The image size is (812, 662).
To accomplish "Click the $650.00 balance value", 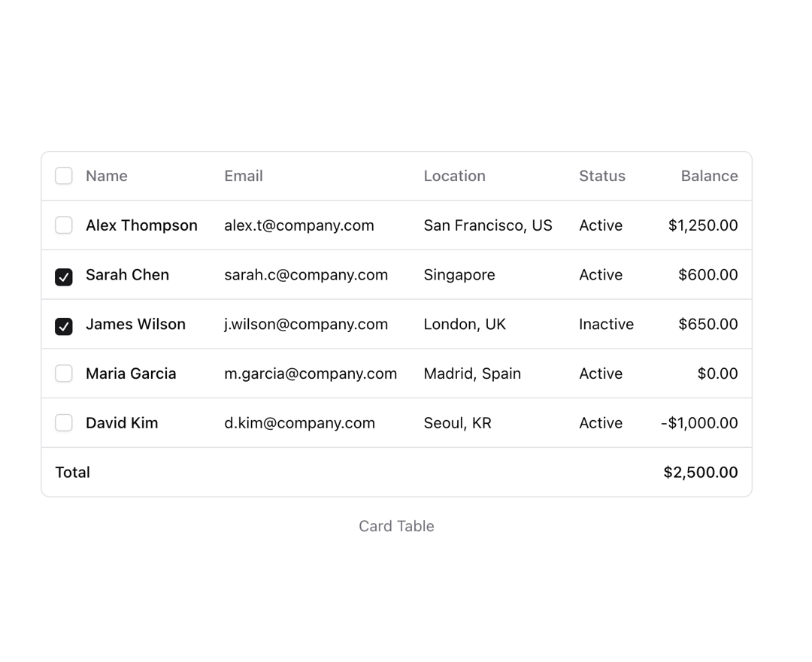I will point(708,325).
